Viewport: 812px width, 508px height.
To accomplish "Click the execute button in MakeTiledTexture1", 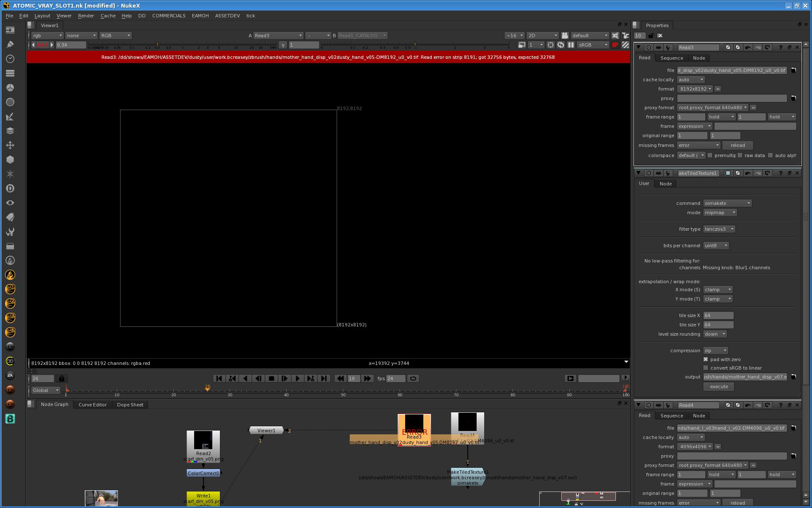I will 719,387.
